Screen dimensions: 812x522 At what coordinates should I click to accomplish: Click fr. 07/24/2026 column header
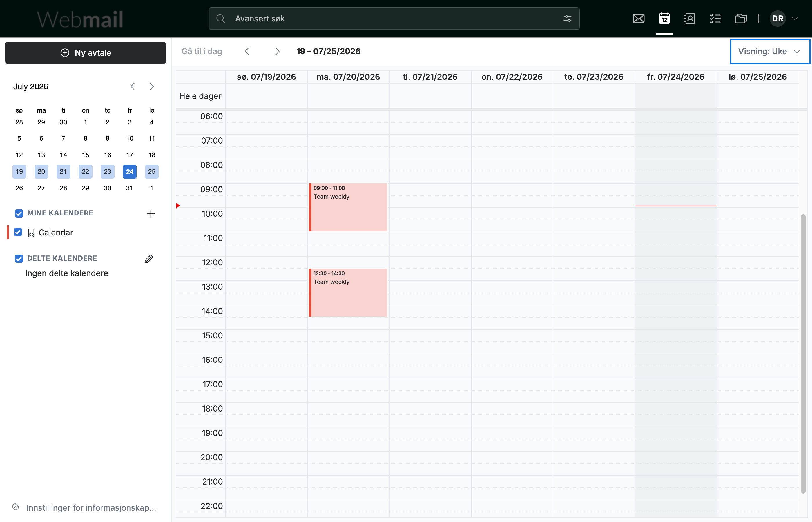(x=676, y=77)
